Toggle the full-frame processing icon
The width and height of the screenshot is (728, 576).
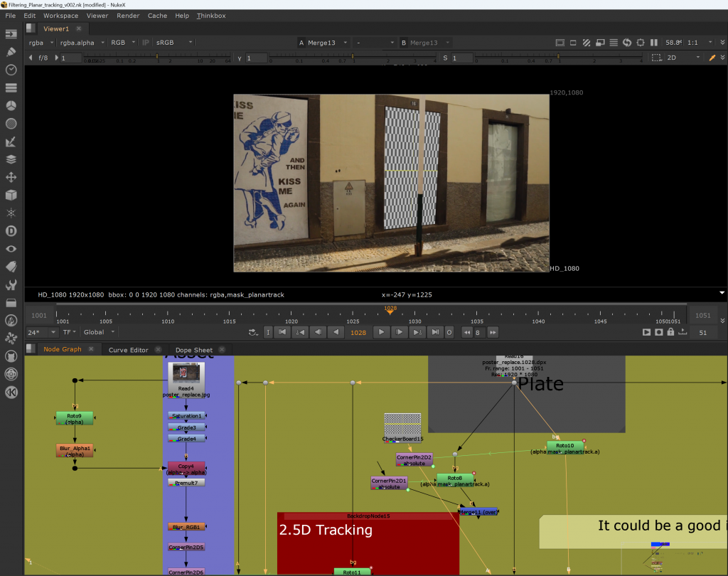pos(573,43)
